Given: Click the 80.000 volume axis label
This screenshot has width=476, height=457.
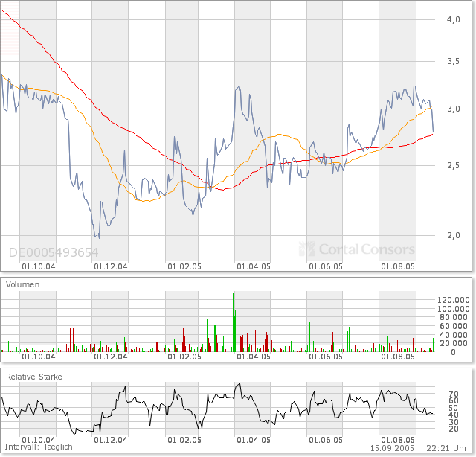Looking at the screenshot, I should tap(453, 317).
